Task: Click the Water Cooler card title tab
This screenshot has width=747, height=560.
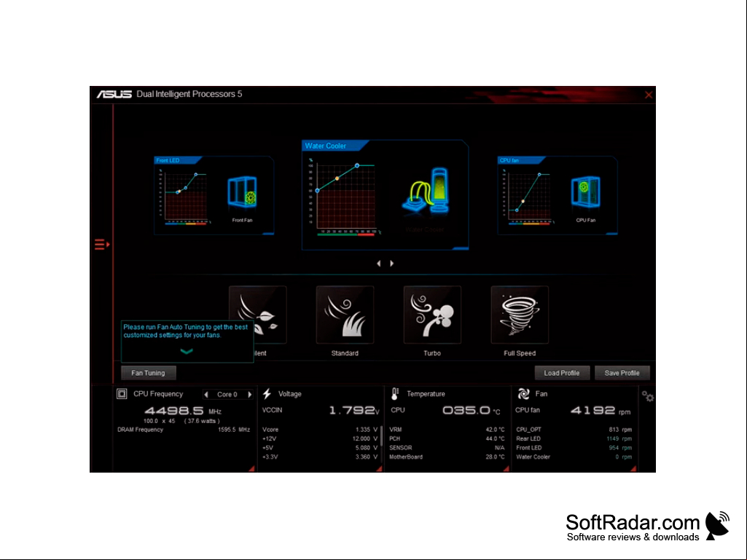Action: point(335,146)
